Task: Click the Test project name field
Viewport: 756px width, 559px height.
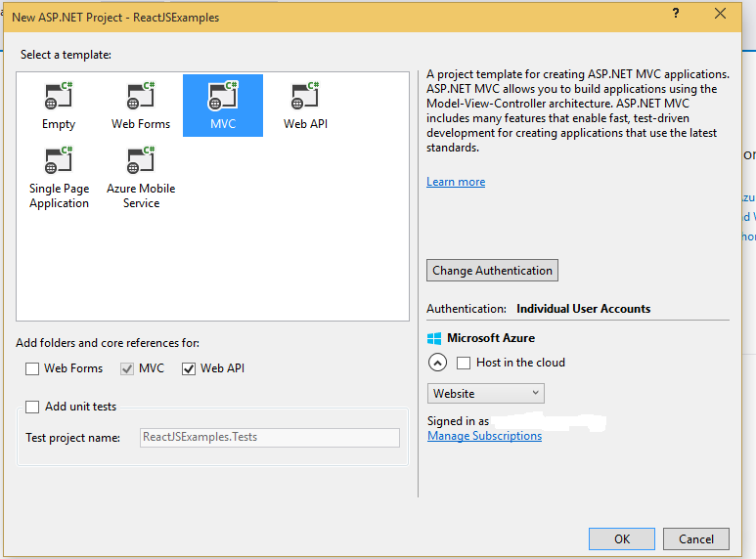Action: point(270,438)
